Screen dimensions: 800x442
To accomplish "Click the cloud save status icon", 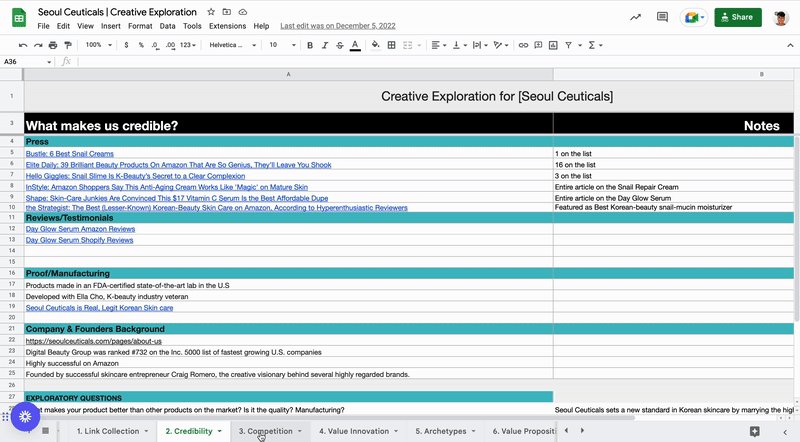I will pos(243,12).
